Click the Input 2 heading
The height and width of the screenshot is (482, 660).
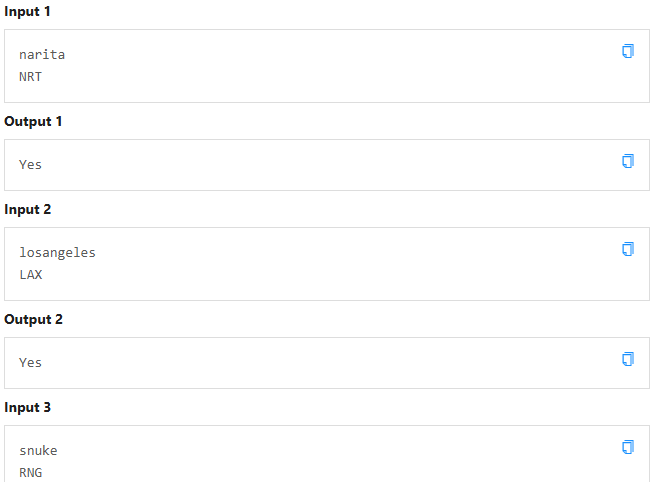[x=27, y=210]
